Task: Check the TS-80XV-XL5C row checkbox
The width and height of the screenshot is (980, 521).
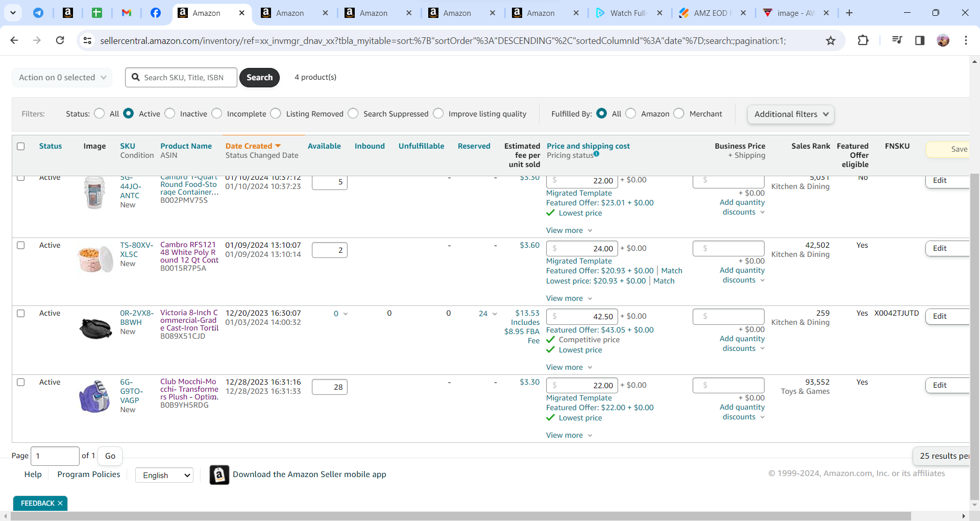Action: tap(21, 245)
